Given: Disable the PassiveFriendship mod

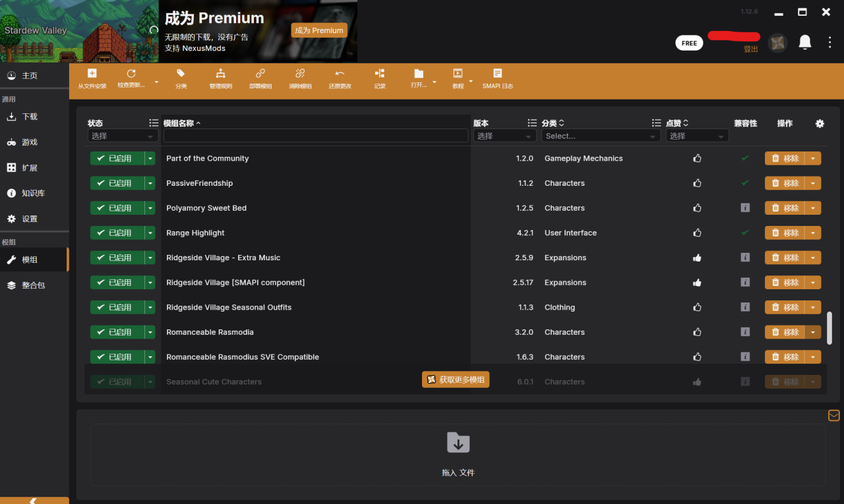Looking at the screenshot, I should [117, 183].
